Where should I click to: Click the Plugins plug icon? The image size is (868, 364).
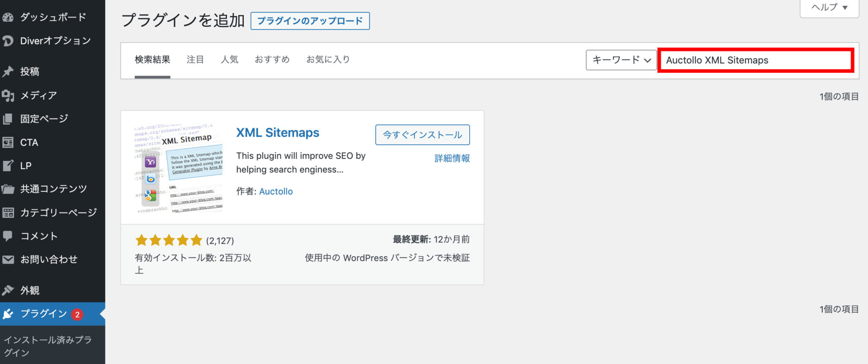pos(8,314)
